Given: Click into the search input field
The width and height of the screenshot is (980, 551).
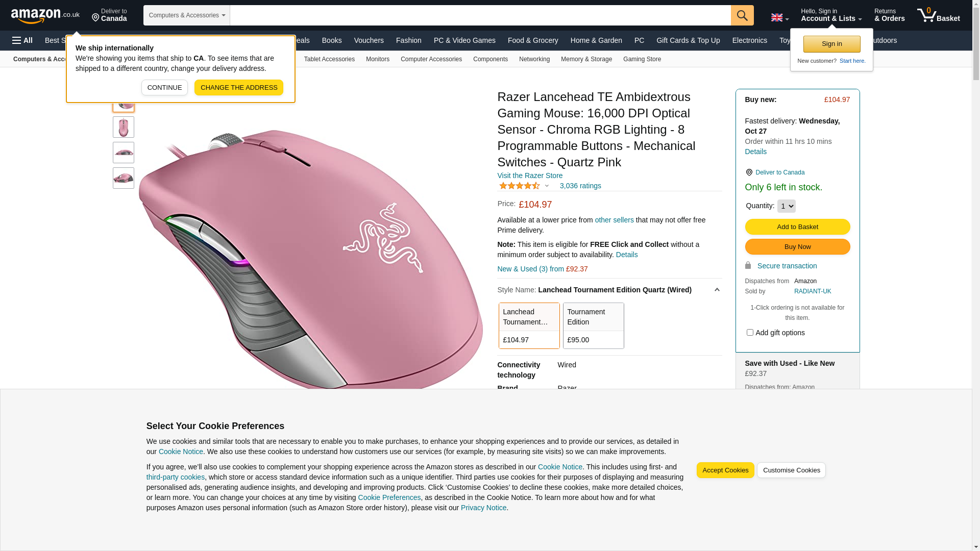Looking at the screenshot, I should click(x=480, y=15).
